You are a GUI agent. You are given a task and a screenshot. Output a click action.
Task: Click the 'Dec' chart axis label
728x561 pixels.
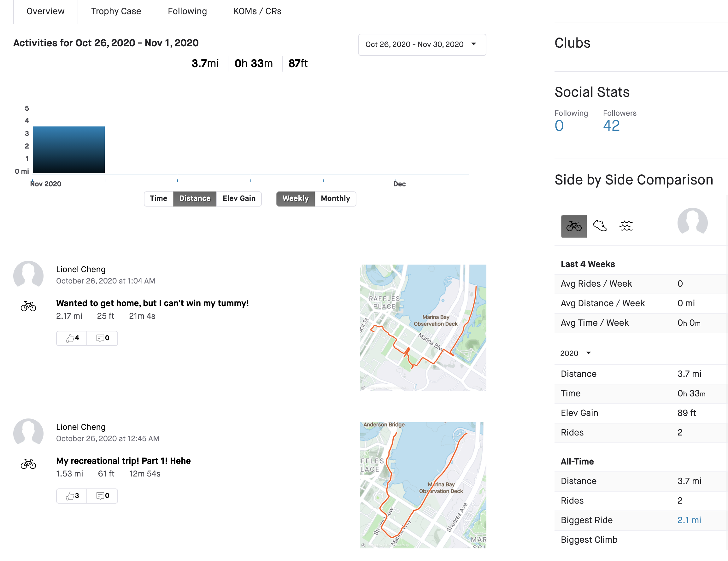pyautogui.click(x=399, y=184)
